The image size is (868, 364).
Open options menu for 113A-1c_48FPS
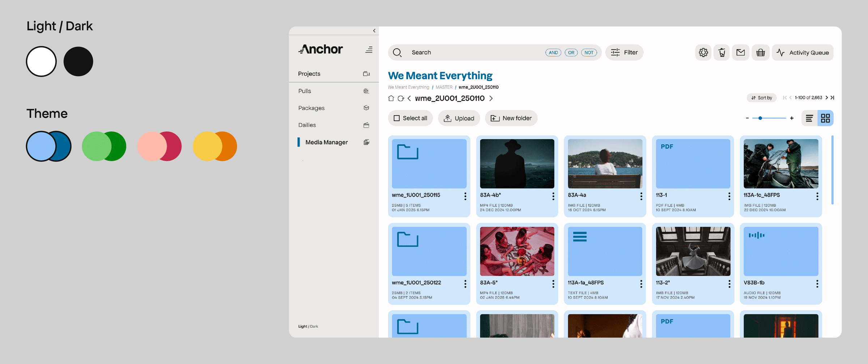[817, 196]
